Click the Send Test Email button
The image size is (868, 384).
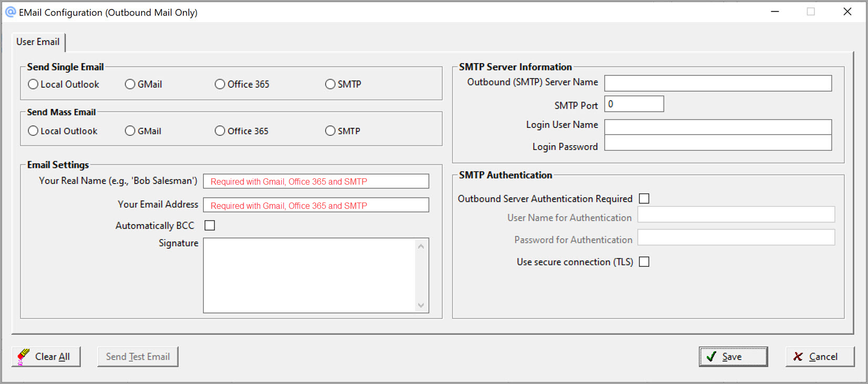coord(138,357)
